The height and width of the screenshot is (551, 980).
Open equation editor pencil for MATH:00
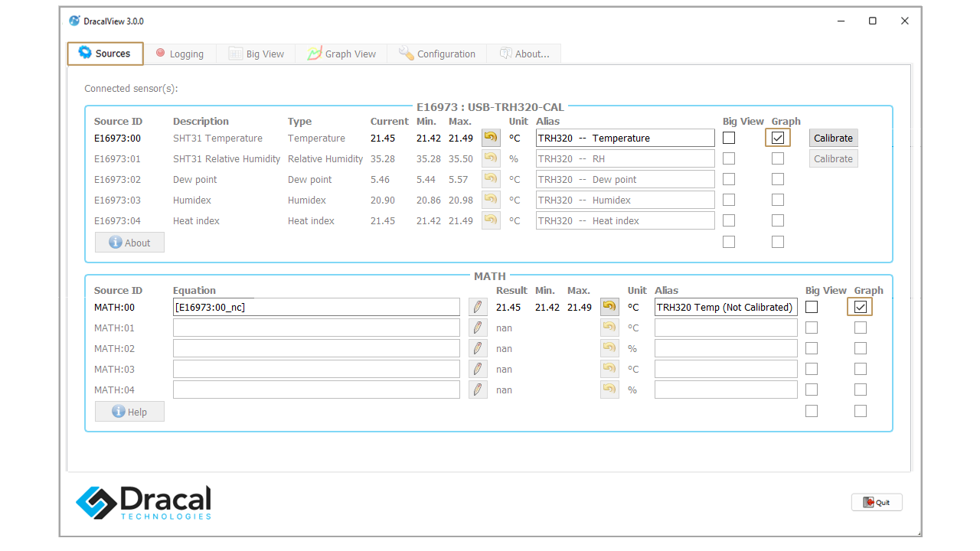pos(478,307)
